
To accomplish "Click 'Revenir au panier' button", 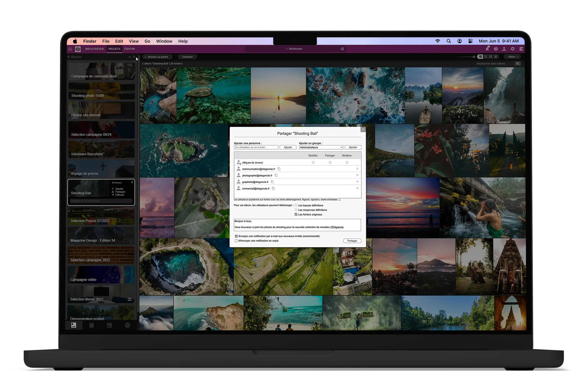I will tap(157, 57).
